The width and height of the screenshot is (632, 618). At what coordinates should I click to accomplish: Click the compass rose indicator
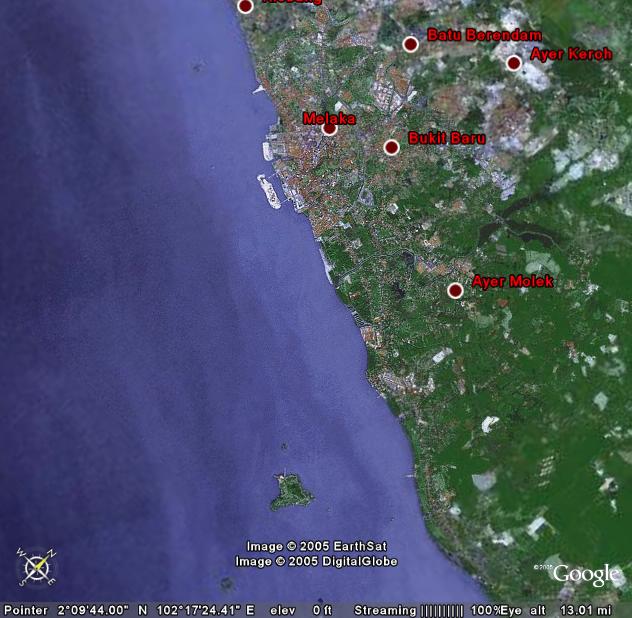37,568
